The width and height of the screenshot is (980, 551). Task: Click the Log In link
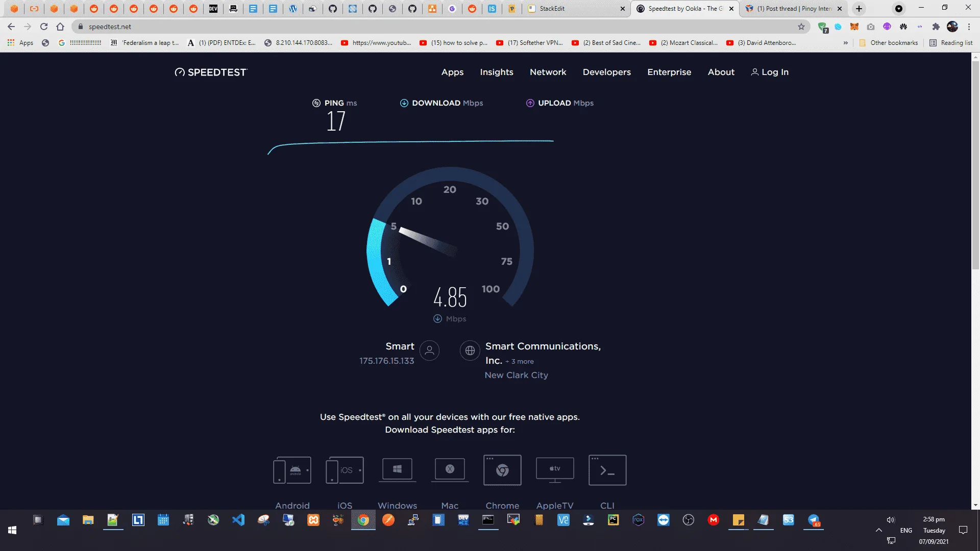coord(770,72)
